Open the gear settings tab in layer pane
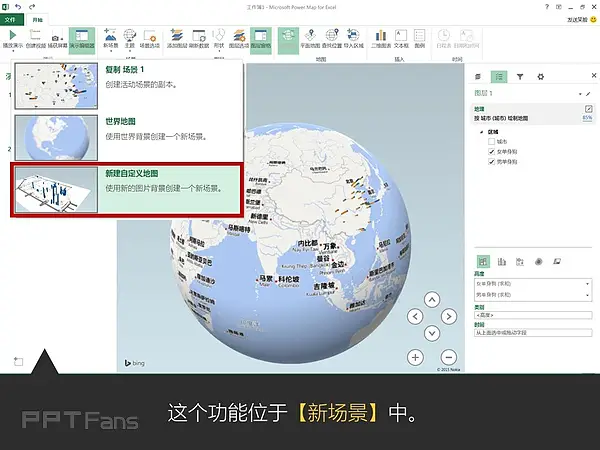600x450 pixels. coord(541,76)
